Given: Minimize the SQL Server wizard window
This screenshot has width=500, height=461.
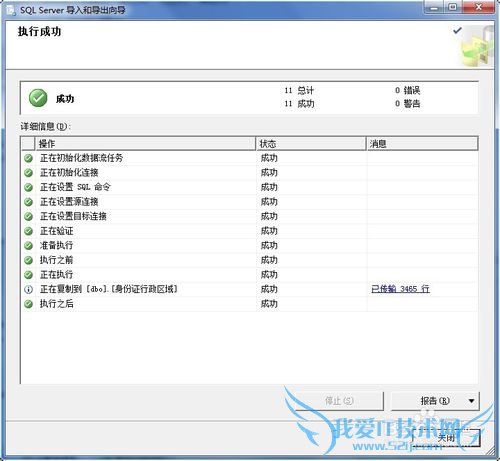Looking at the screenshot, I should 434,7.
